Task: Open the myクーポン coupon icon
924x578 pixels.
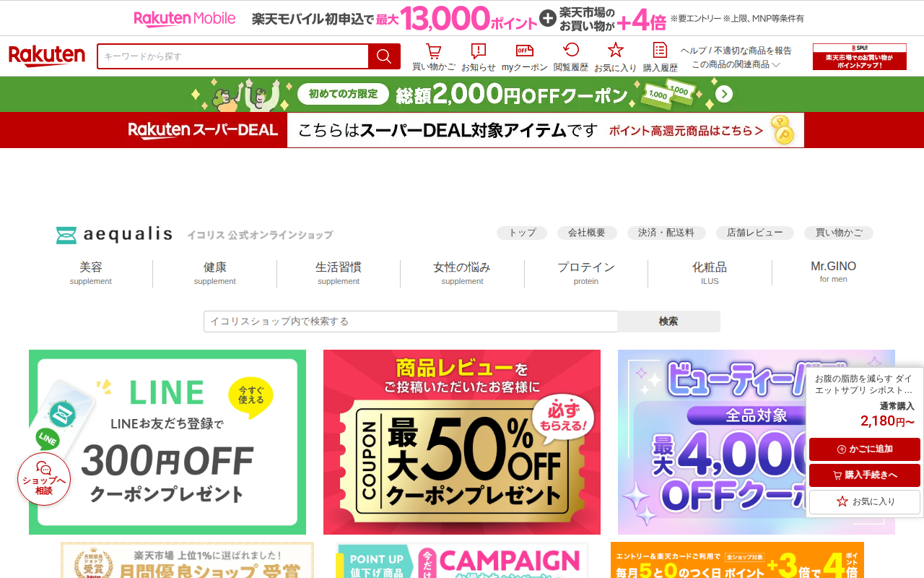Action: coord(525,57)
